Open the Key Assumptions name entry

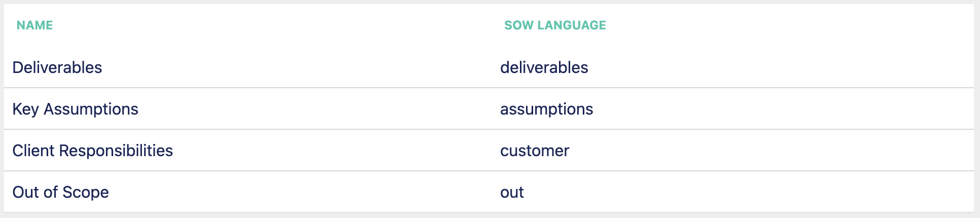[x=75, y=109]
